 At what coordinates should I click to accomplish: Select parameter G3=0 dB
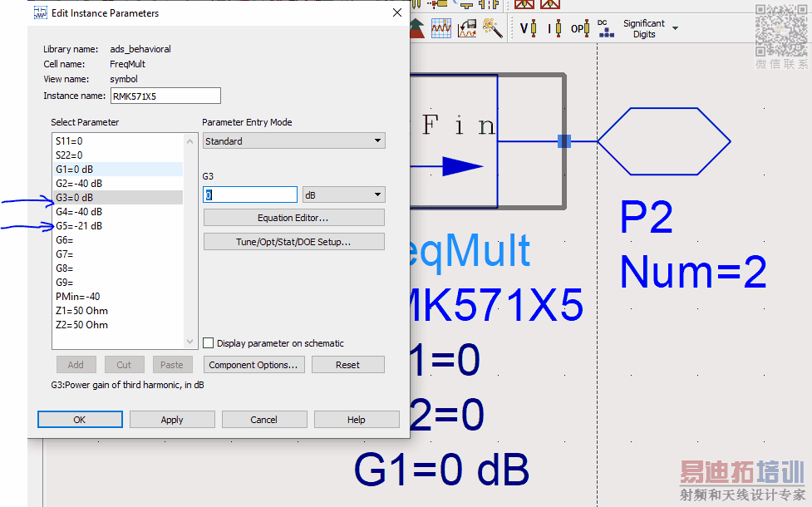118,197
